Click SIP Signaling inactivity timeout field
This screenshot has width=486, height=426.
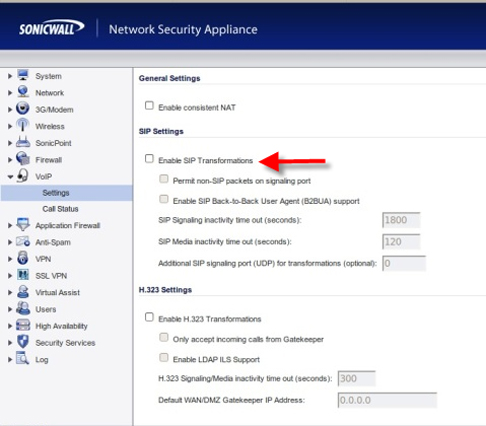pos(401,220)
